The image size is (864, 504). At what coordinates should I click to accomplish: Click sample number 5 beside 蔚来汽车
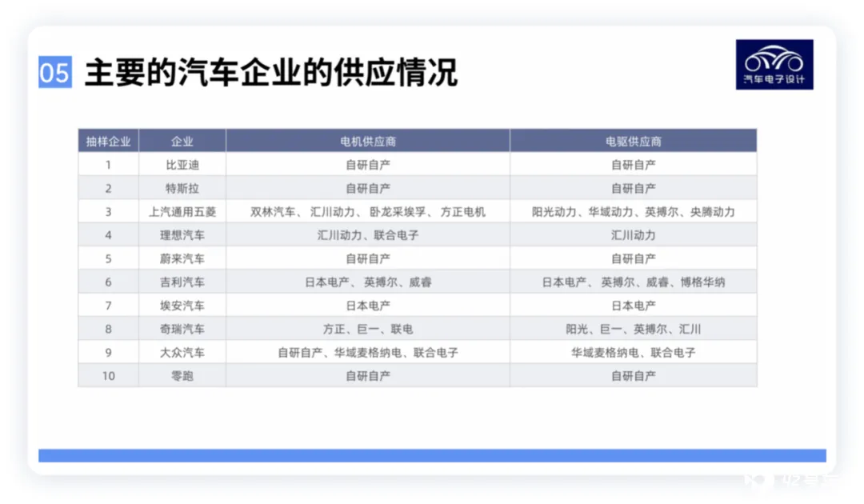point(109,258)
